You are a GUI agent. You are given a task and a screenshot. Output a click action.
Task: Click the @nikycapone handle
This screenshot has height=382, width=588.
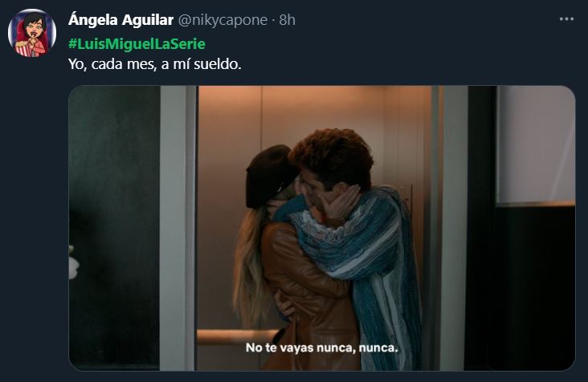[x=223, y=20]
